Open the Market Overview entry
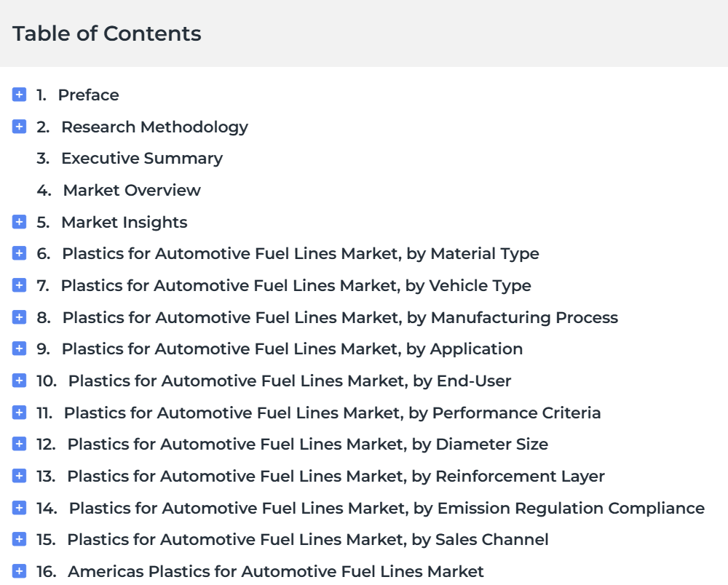Image resolution: width=728 pixels, height=585 pixels. pos(131,191)
